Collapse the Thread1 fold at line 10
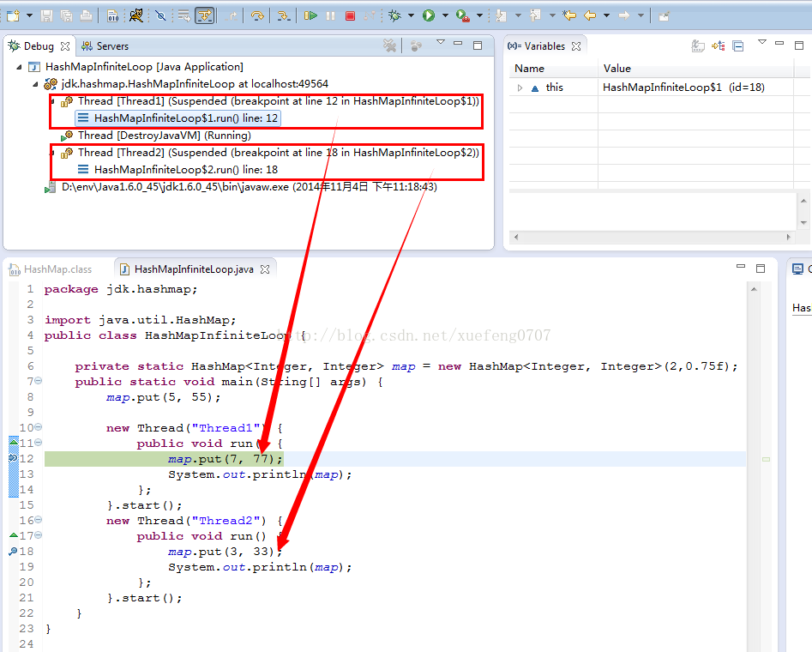 (x=39, y=427)
